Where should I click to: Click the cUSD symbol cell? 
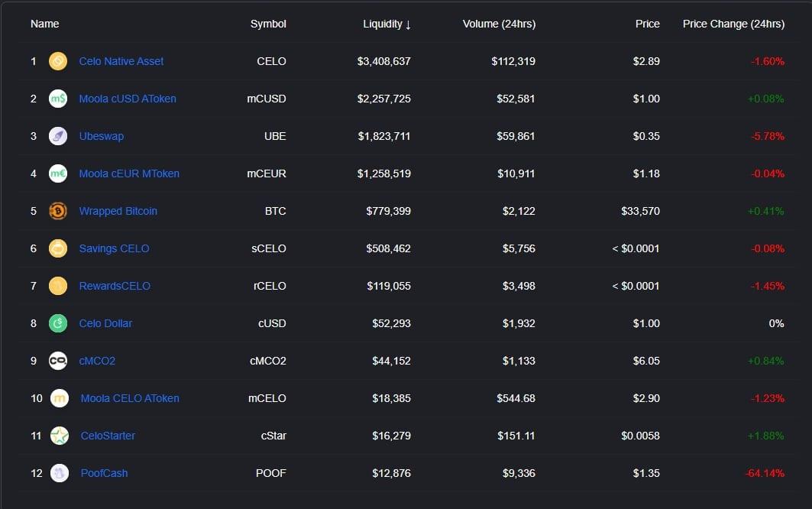pos(272,323)
